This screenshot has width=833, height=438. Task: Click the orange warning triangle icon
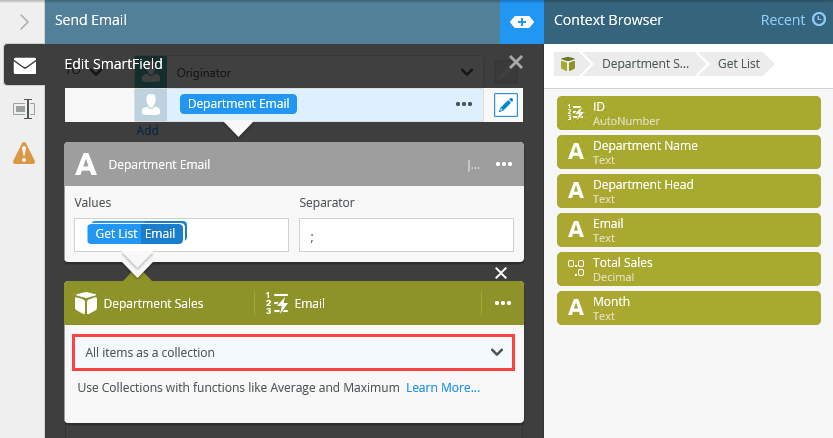point(23,152)
